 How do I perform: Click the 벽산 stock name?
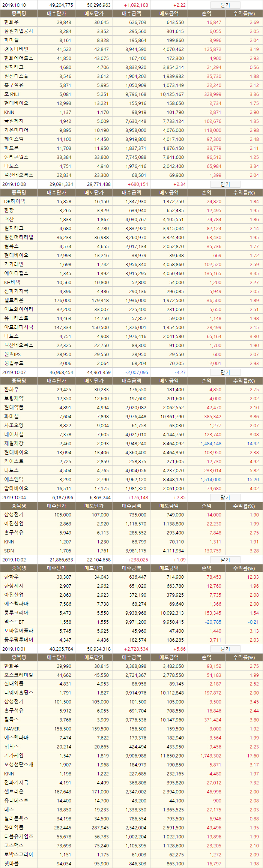[9, 219]
